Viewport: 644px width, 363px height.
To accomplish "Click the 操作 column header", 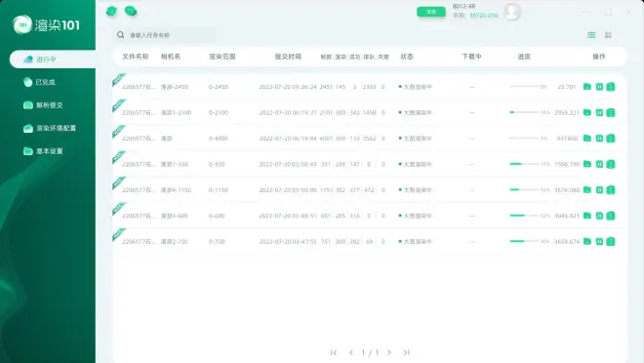I will pos(599,57).
